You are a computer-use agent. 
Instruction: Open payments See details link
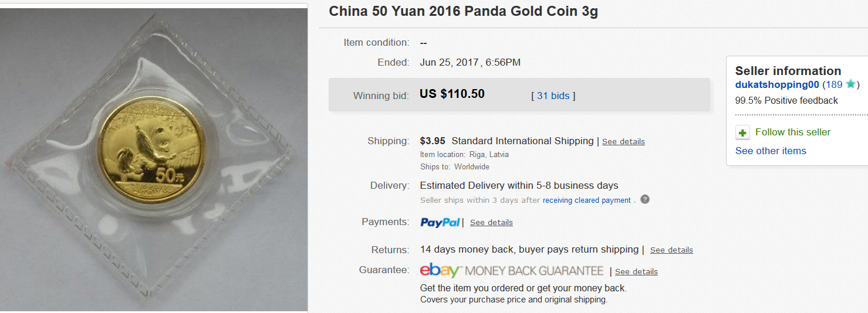491,222
